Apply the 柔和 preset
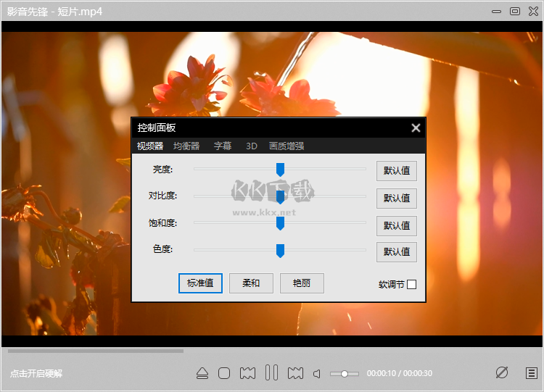This screenshot has height=392, width=544. click(x=251, y=283)
